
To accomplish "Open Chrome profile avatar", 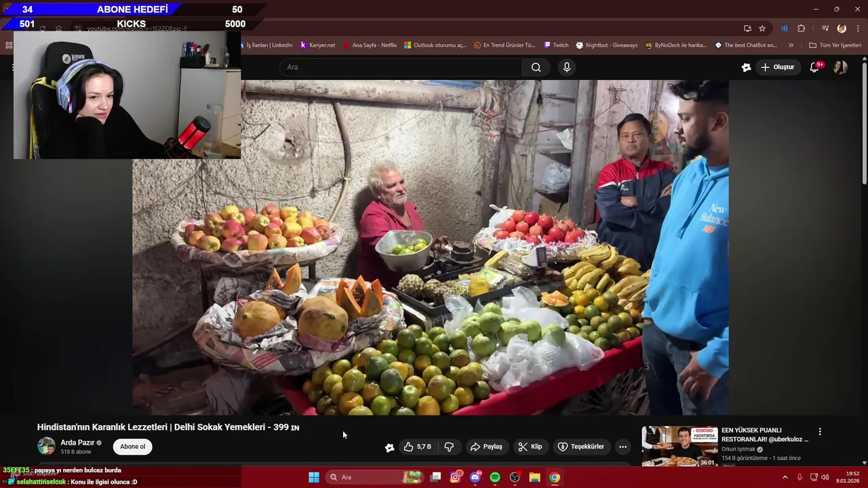I will click(842, 28).
